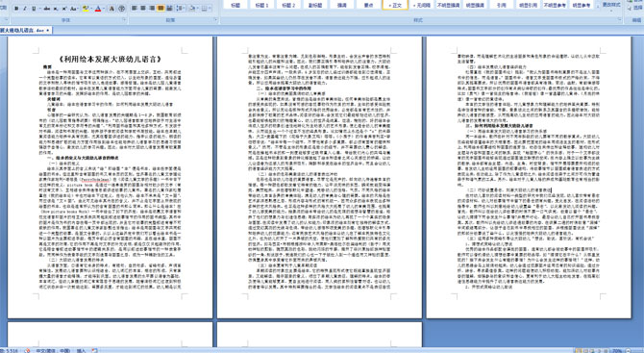Image resolution: width=644 pixels, height=353 pixels.
Task: Align paragraph text to the right
Action: coord(152,9)
